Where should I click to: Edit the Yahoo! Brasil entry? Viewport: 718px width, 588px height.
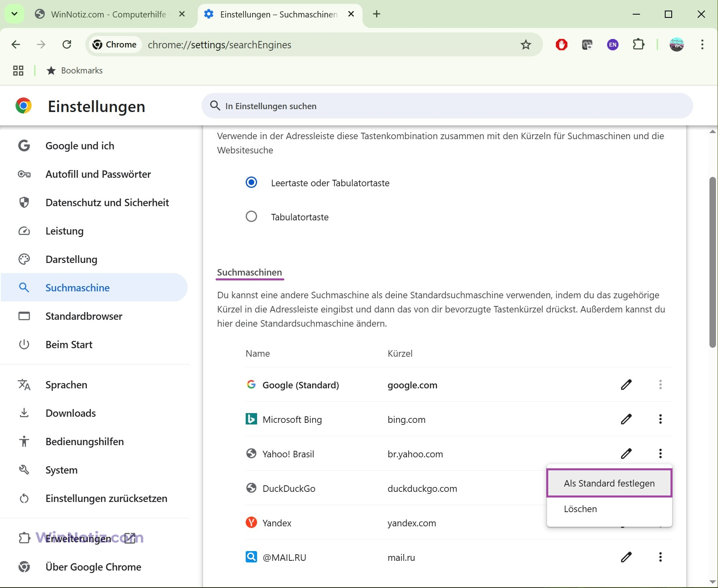pos(626,453)
